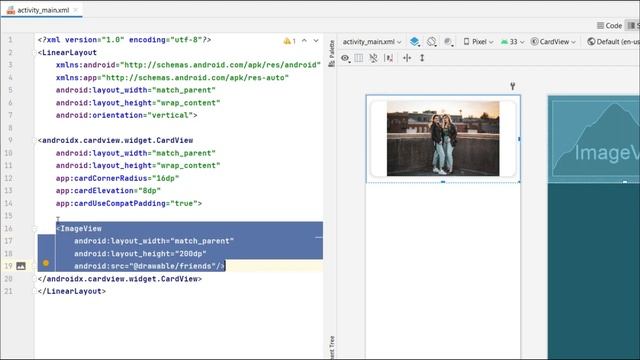The width and height of the screenshot is (640, 360).
Task: Click the cardUseCompatPadding "true" value
Action: click(x=184, y=203)
